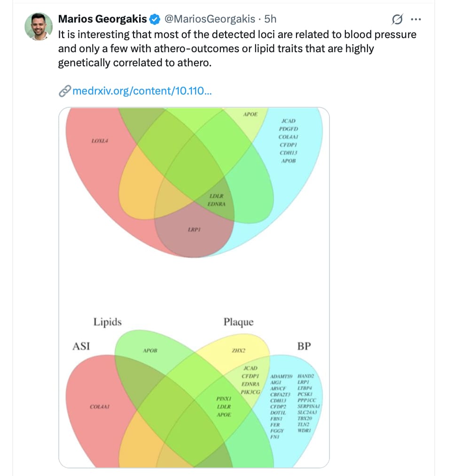
Task: Open the Venn diagram image thumbnail
Action: tap(194, 287)
